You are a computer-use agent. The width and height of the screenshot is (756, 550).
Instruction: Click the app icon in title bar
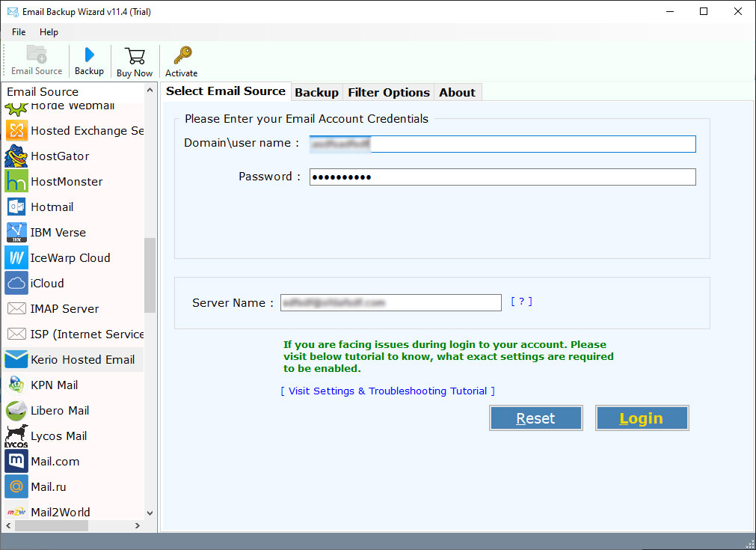(x=13, y=11)
